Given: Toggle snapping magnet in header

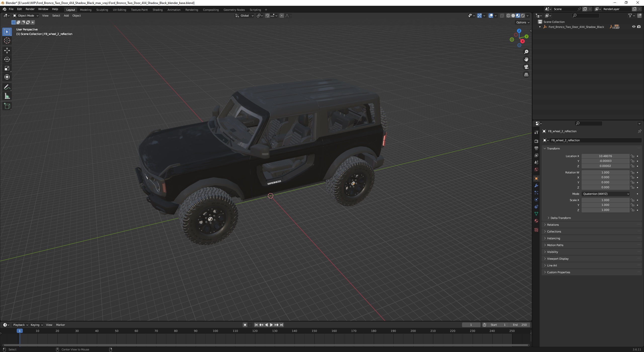Looking at the screenshot, I should (x=267, y=16).
